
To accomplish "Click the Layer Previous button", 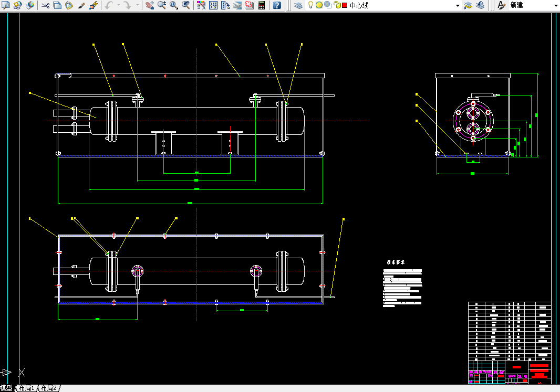I will pos(480,5).
